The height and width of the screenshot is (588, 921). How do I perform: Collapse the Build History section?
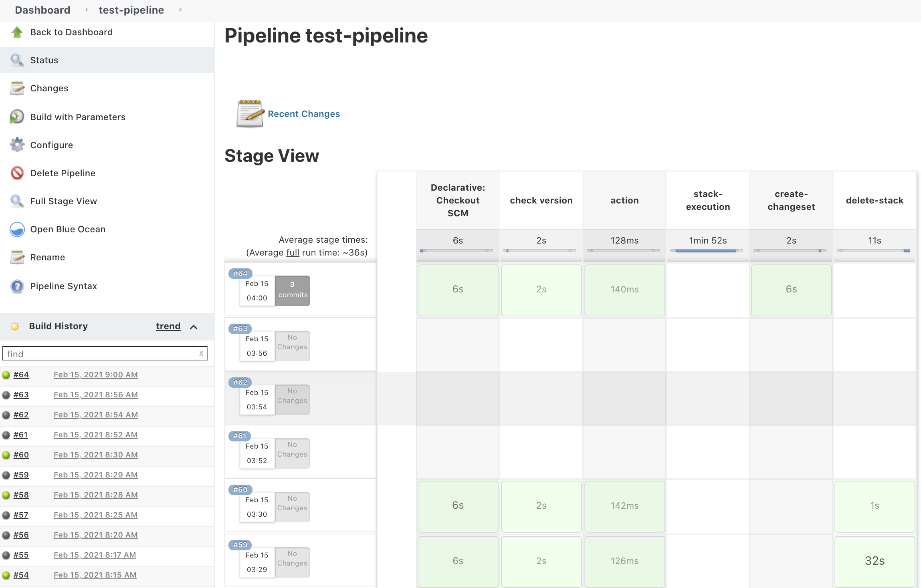[x=194, y=326]
